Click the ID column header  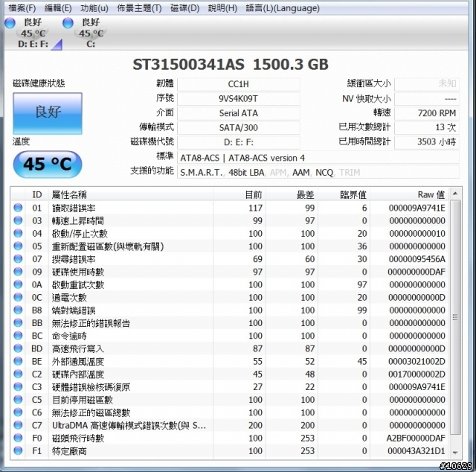point(36,194)
